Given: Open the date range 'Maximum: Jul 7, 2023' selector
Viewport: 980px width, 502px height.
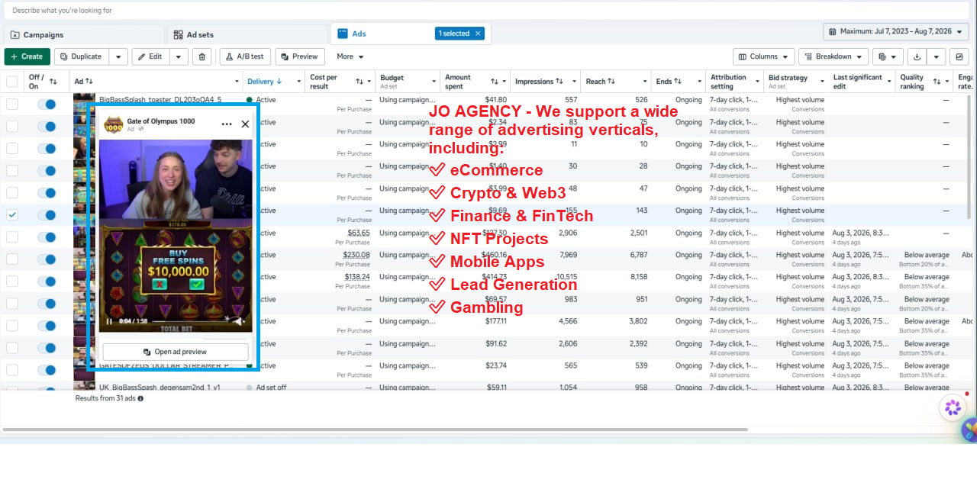Looking at the screenshot, I should tap(896, 31).
